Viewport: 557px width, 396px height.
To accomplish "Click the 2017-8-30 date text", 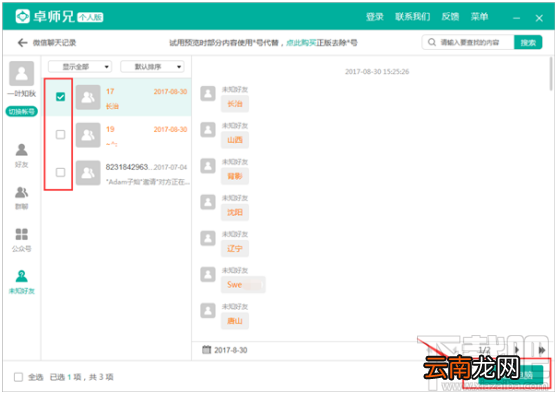I will click(x=231, y=350).
